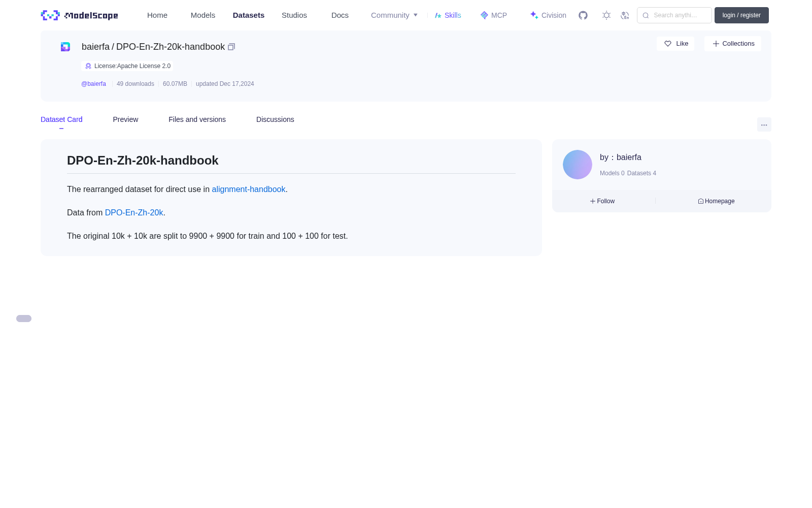Click the baierfa namespace in title
This screenshot has height=508, width=812.
(95, 47)
